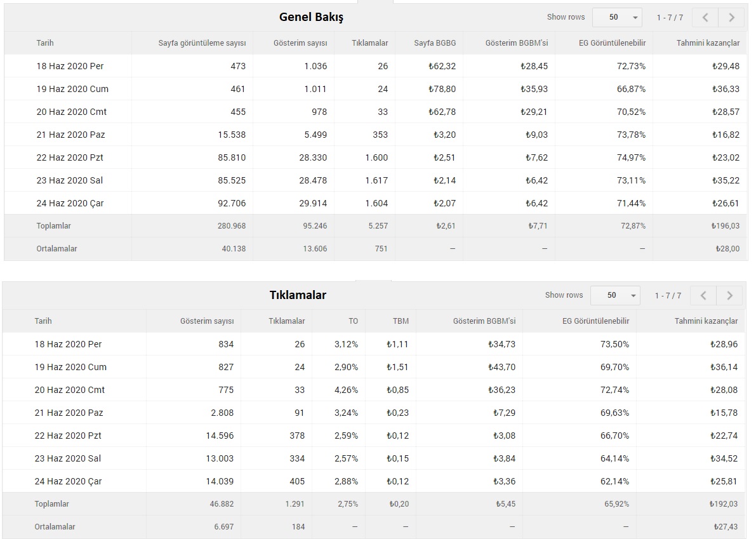Open Show rows dropdown in Tıklamalar table
Image resolution: width=756 pixels, height=539 pixels.
pos(615,295)
